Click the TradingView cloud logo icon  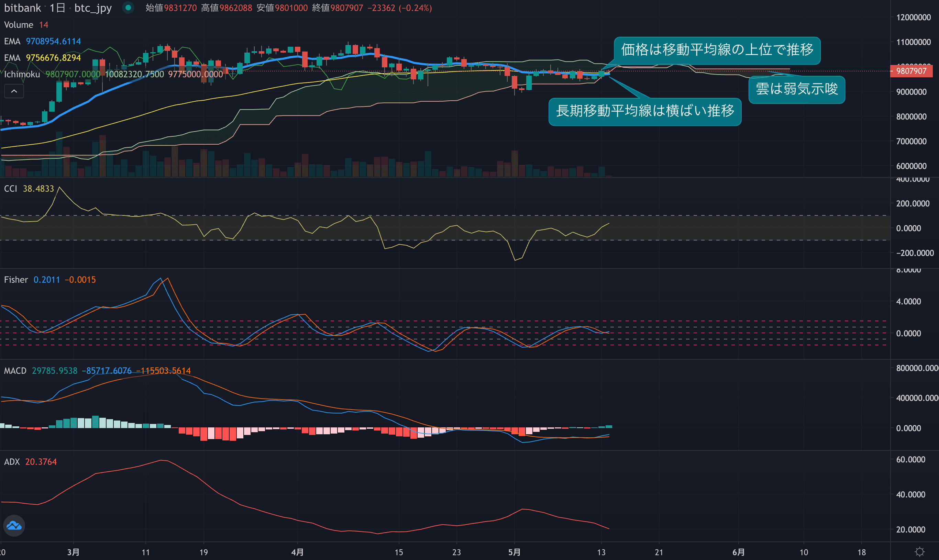(x=14, y=525)
